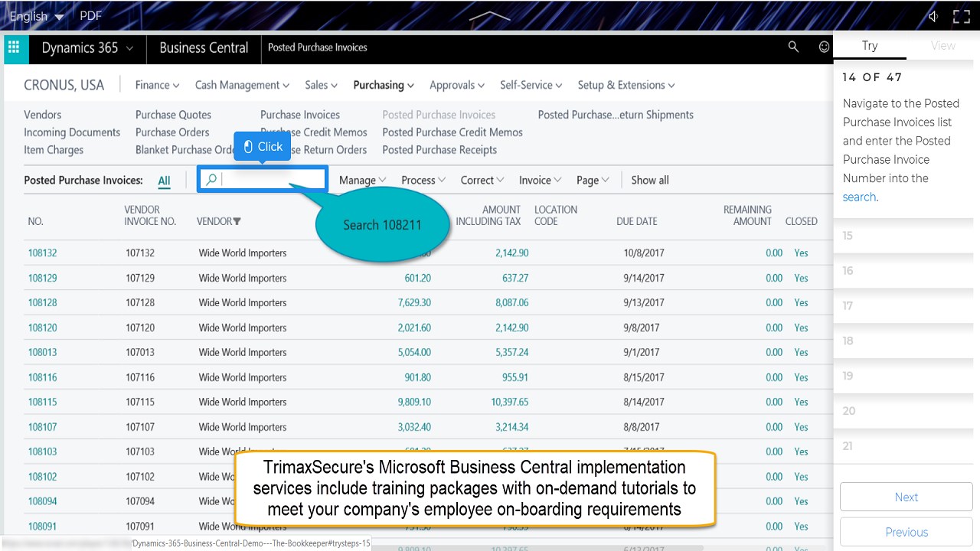Click the Remaining Amount column header

[747, 215]
